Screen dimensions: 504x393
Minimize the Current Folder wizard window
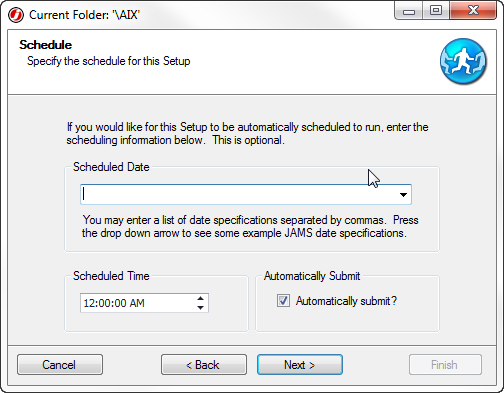[409, 11]
